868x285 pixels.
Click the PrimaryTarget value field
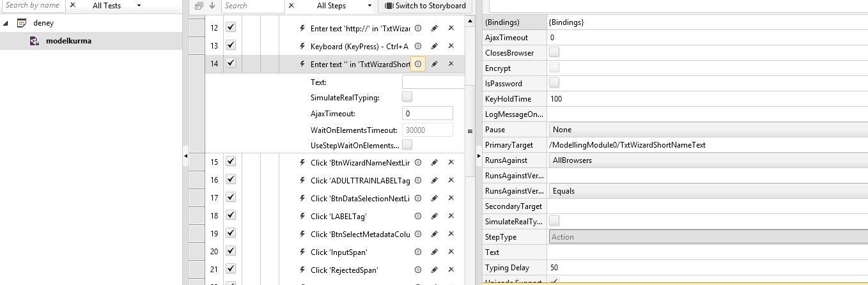tap(706, 145)
